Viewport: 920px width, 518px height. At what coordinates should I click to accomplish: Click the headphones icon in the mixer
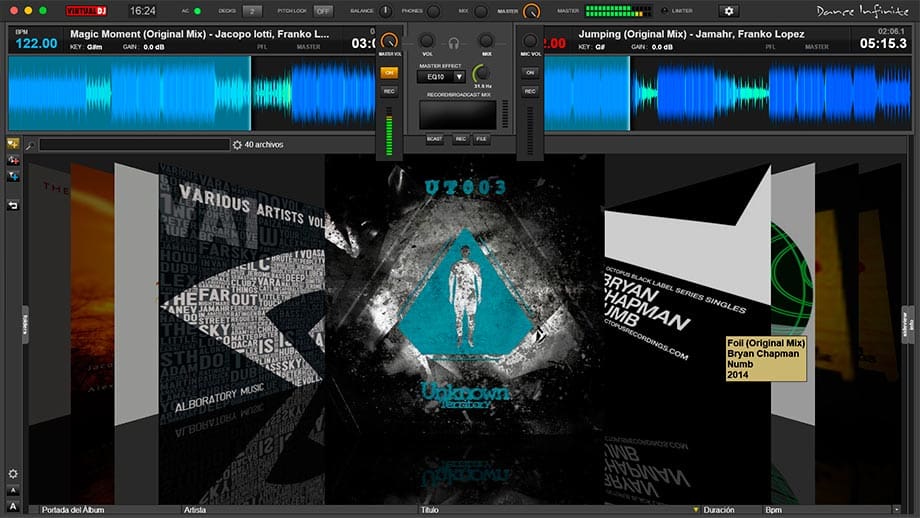(454, 43)
